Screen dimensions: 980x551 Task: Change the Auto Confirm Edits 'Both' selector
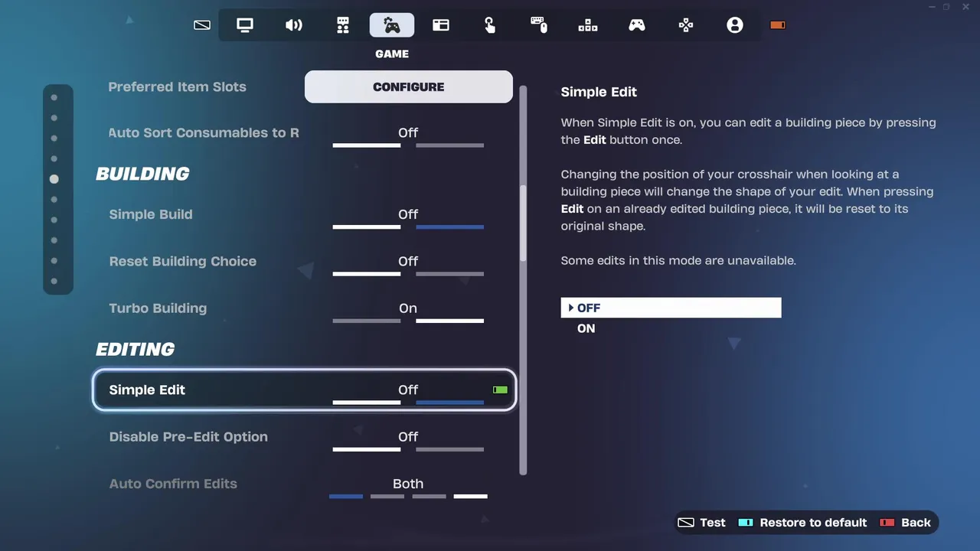coord(408,487)
